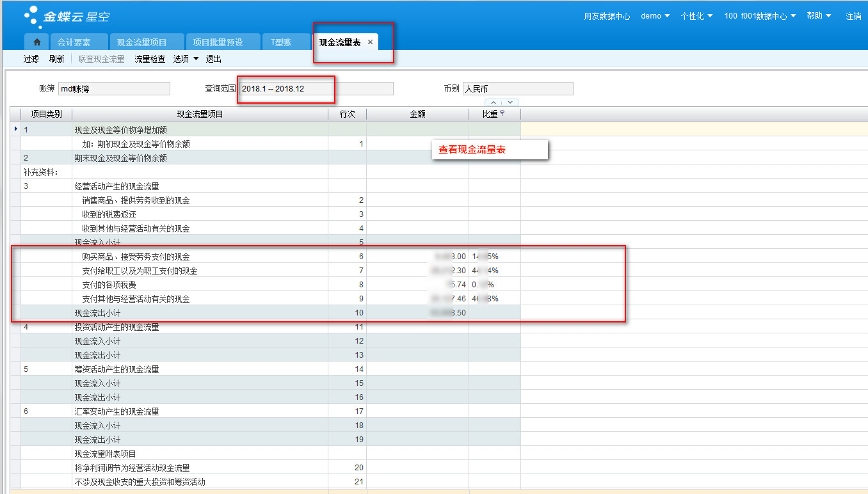Switch to the 会计要素 tab

click(x=74, y=42)
